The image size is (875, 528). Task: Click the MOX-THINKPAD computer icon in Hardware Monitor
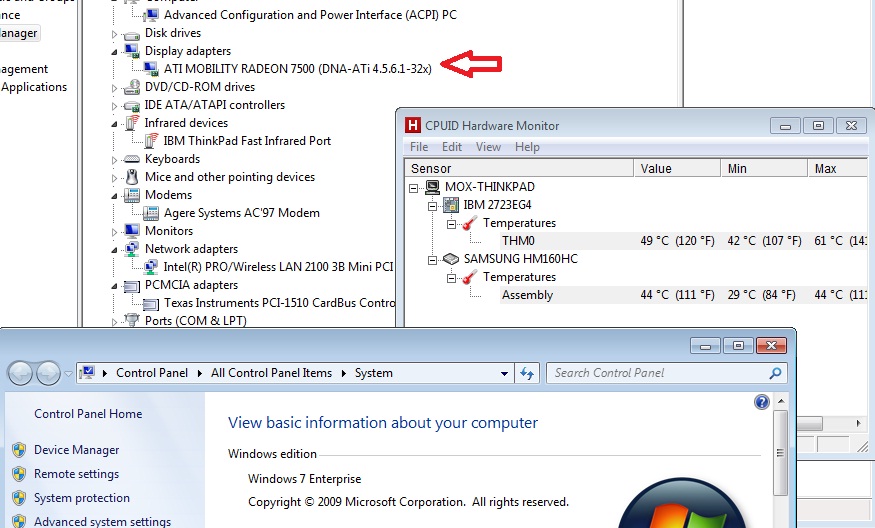tap(432, 187)
